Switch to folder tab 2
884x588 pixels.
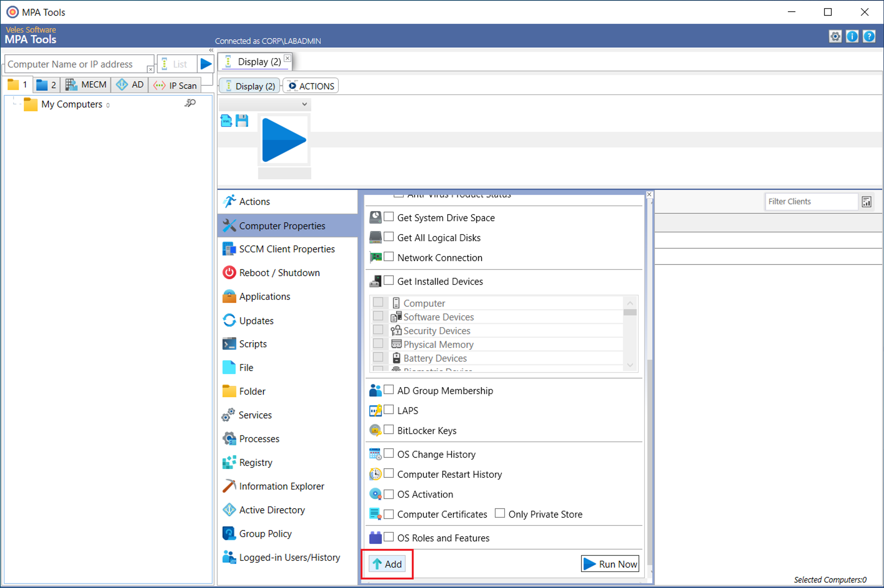tap(46, 85)
